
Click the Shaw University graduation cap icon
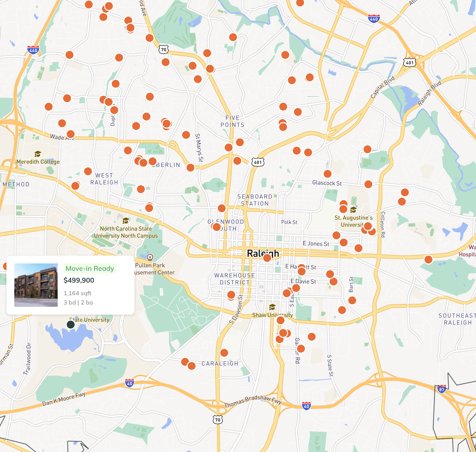coord(272,307)
